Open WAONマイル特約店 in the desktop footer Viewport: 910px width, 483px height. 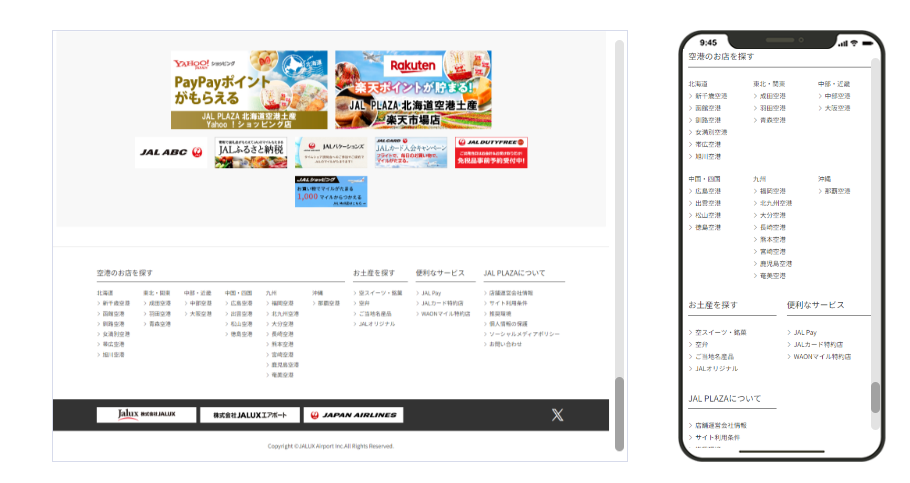tap(446, 313)
